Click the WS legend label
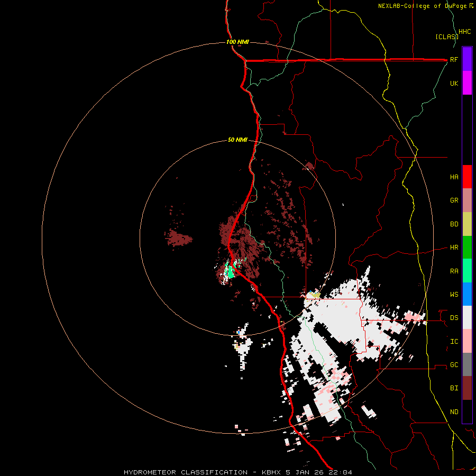Screen dimensions: 476x476 coord(454,294)
